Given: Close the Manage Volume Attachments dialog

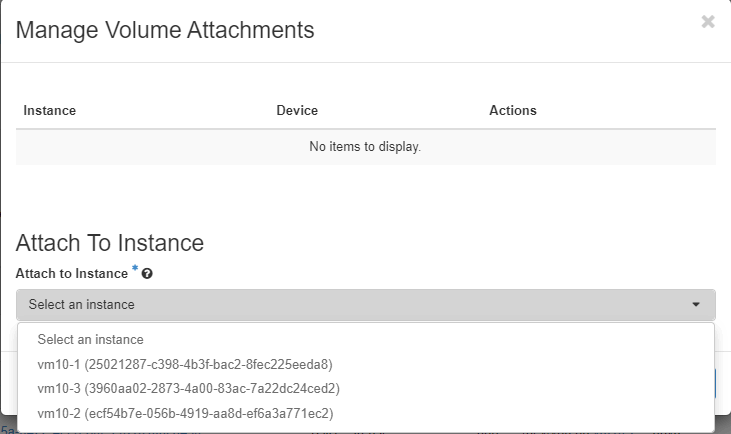Looking at the screenshot, I should click(708, 22).
